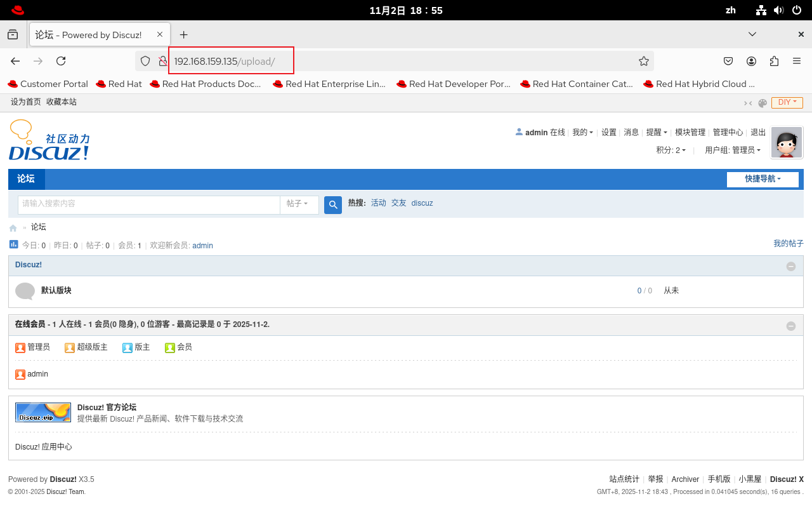Click 收藏本站 link

tap(62, 102)
